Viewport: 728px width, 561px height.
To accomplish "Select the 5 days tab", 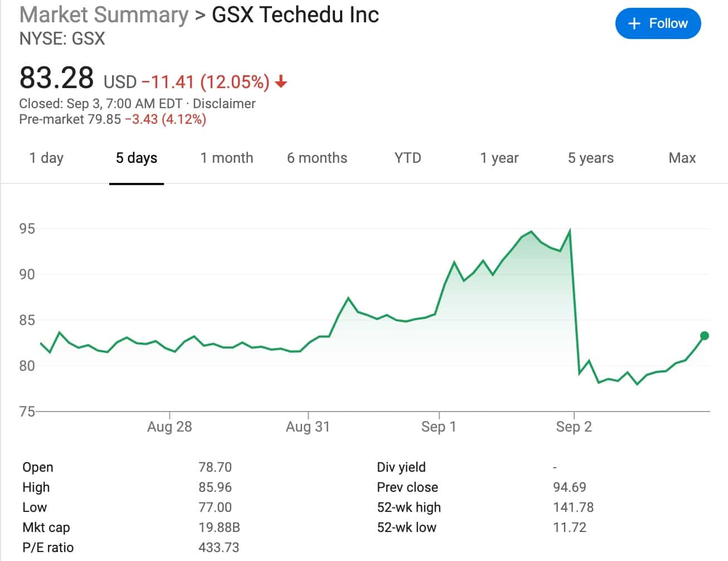I will pyautogui.click(x=137, y=158).
